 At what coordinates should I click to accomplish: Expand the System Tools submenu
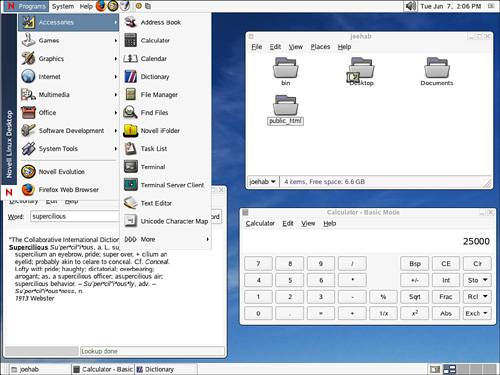(68, 149)
